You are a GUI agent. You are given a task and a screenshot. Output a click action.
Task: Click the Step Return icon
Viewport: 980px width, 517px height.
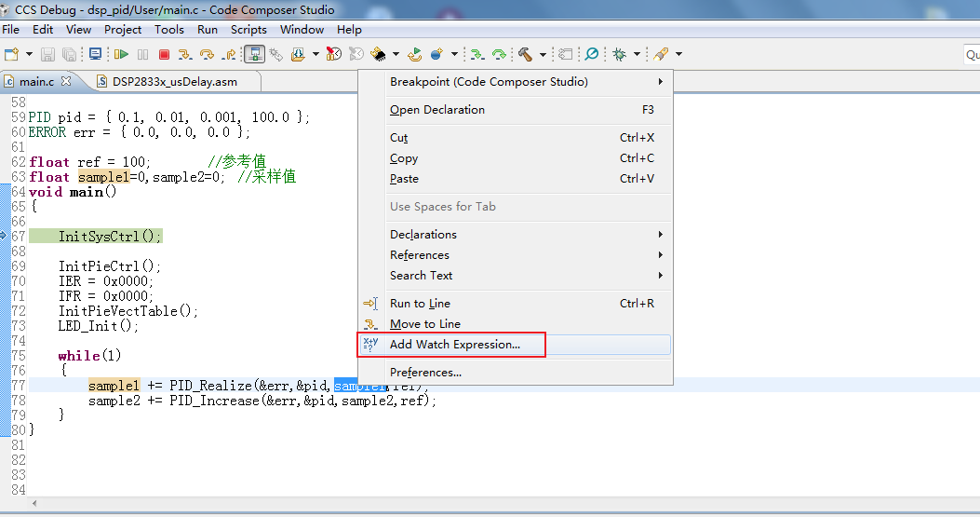[229, 54]
